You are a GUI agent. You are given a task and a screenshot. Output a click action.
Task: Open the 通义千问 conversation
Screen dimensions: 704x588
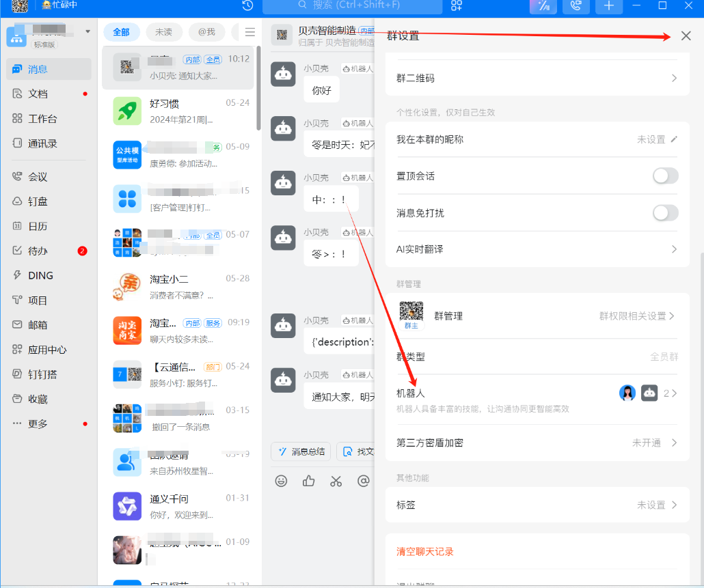(178, 507)
